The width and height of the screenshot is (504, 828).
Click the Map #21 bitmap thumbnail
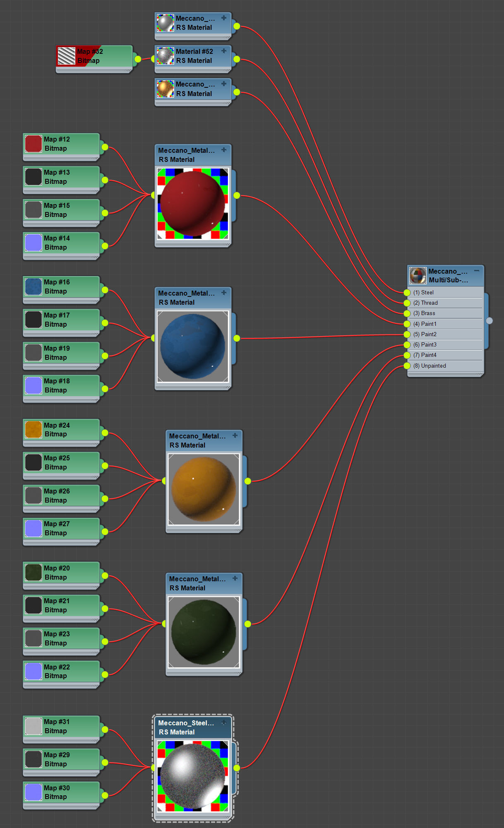click(x=34, y=605)
